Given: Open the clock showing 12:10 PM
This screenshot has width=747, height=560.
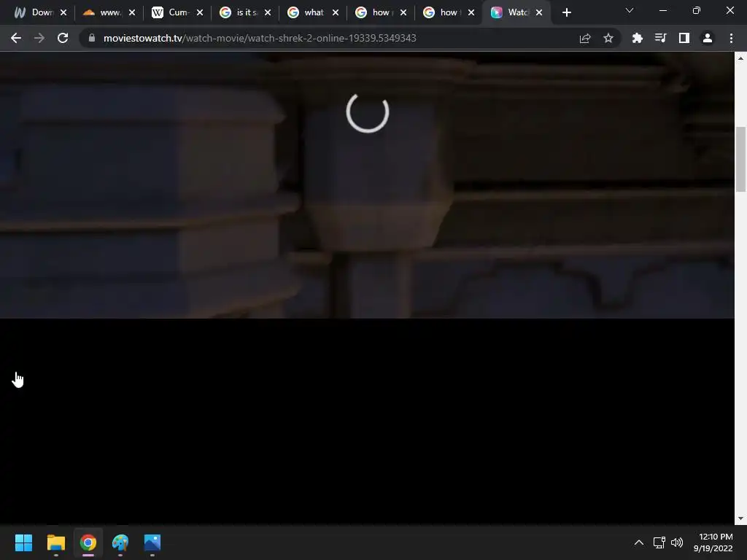Looking at the screenshot, I should click(x=713, y=542).
